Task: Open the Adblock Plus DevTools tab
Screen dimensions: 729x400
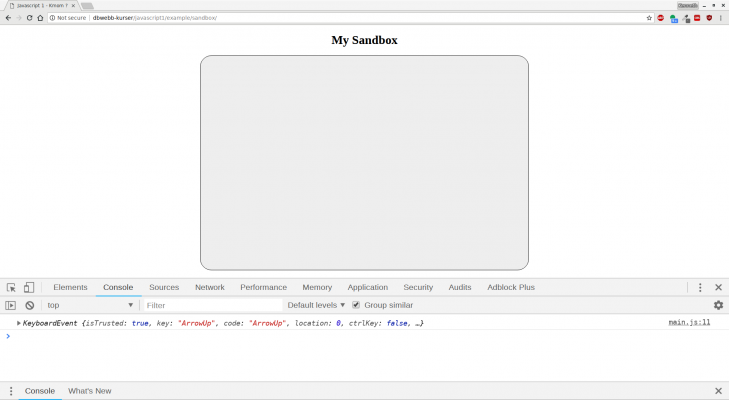Action: click(511, 287)
